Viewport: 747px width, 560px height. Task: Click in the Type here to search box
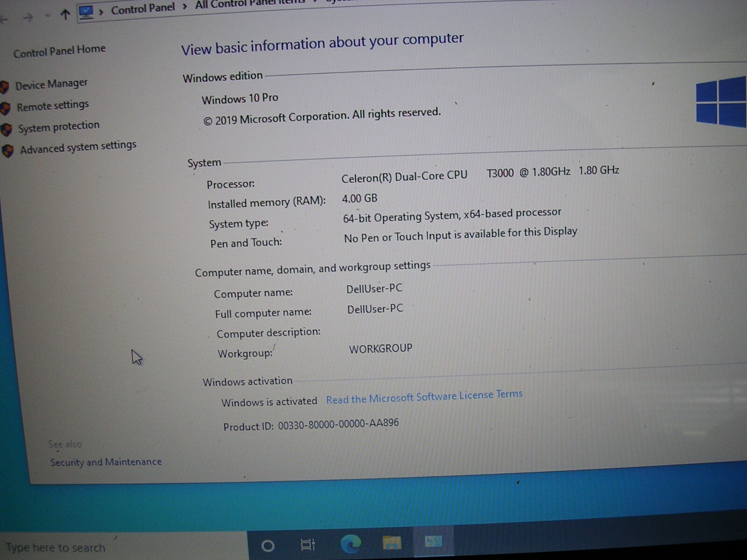pos(124,546)
